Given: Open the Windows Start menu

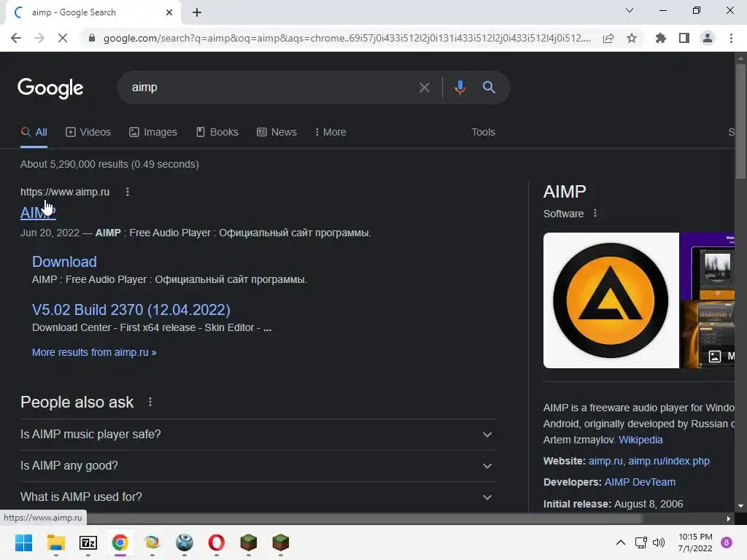Looking at the screenshot, I should [23, 542].
